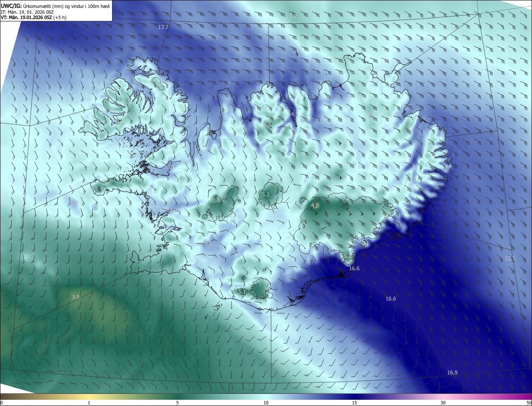Click the 5.2 value on the glacier
The width and height of the screenshot is (532, 406).
click(266, 194)
